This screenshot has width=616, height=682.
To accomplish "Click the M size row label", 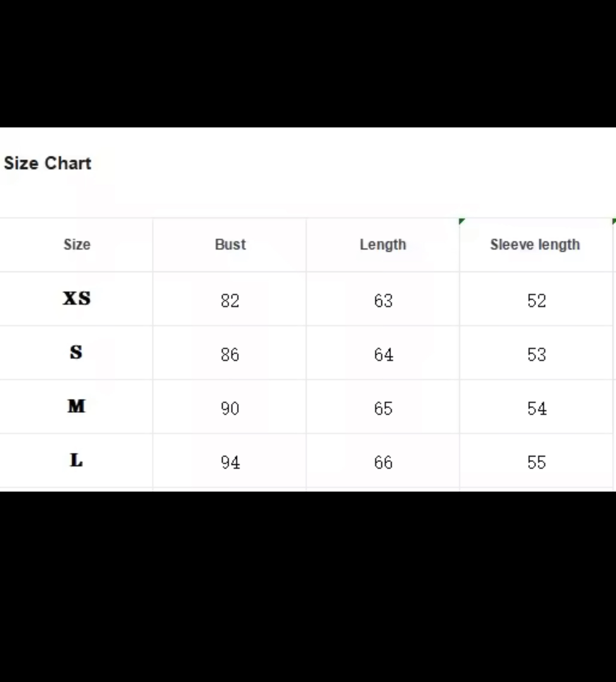I will (76, 407).
